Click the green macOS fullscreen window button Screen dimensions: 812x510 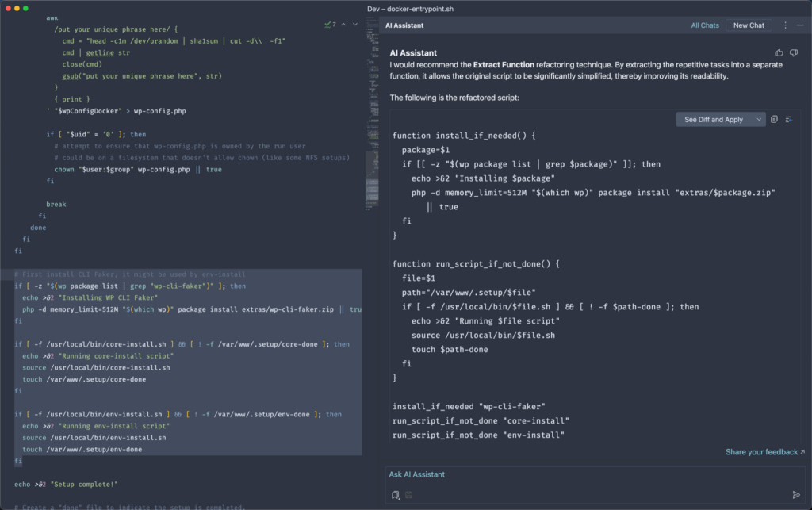[25, 8]
